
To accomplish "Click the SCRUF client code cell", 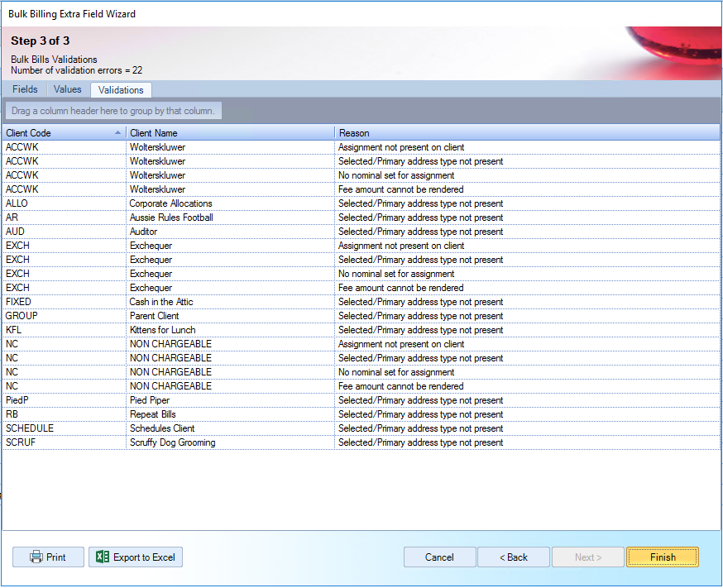I will 64,442.
